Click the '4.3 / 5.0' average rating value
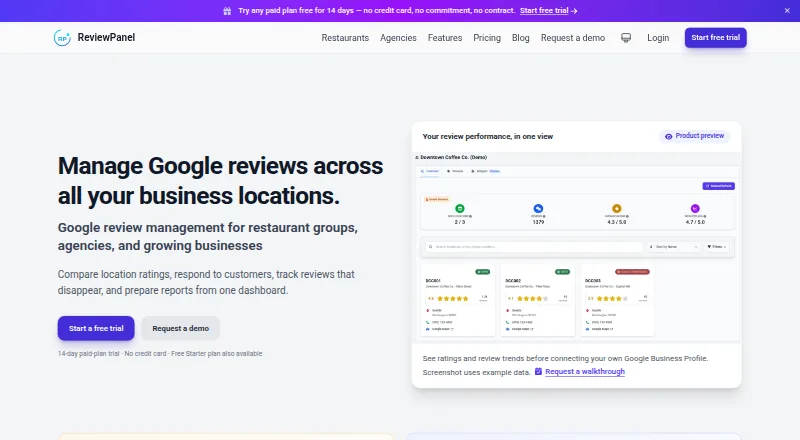Screen dimensions: 800x440 [617, 222]
